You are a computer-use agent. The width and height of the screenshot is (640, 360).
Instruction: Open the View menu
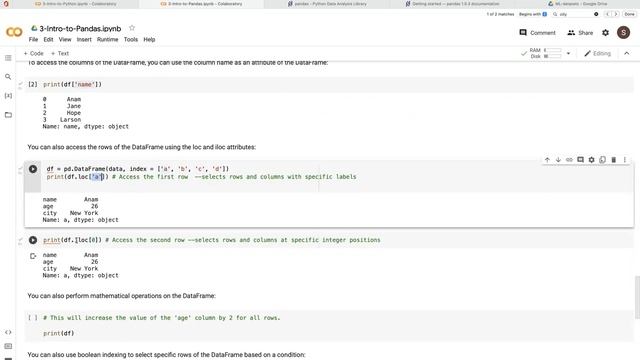(65, 40)
